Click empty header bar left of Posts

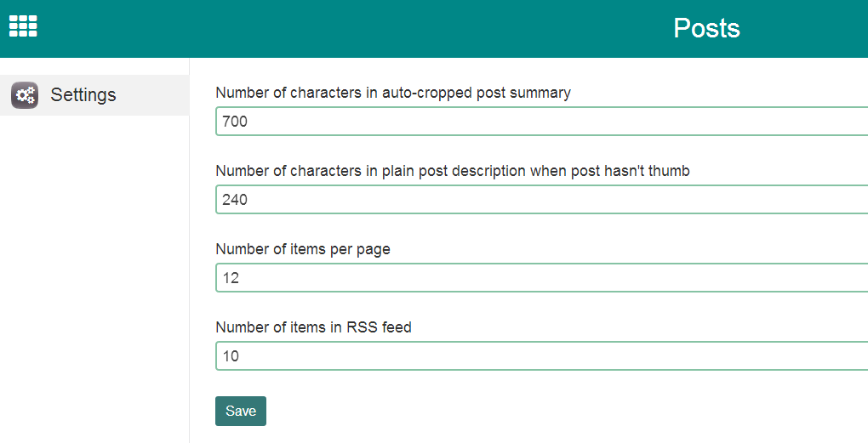[340, 28]
